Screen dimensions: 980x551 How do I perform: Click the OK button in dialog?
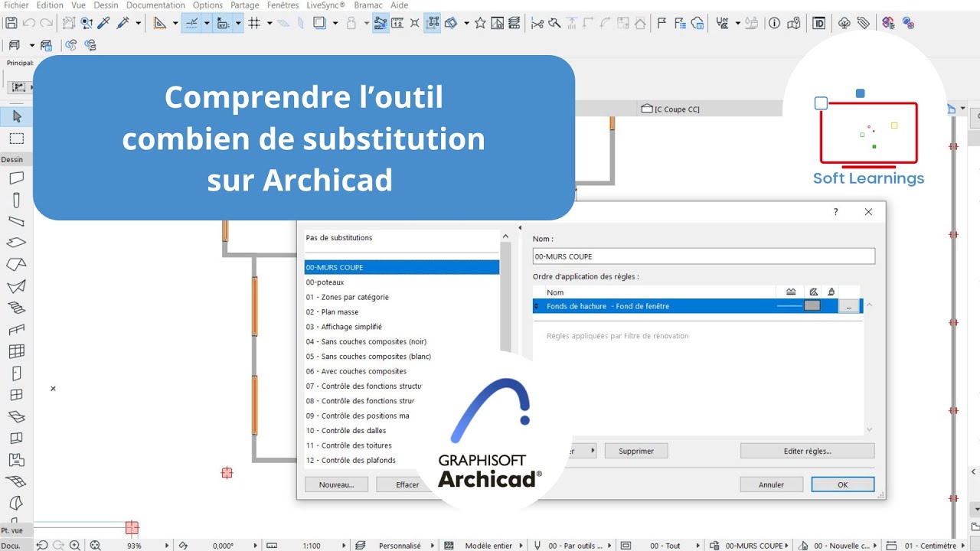click(842, 484)
